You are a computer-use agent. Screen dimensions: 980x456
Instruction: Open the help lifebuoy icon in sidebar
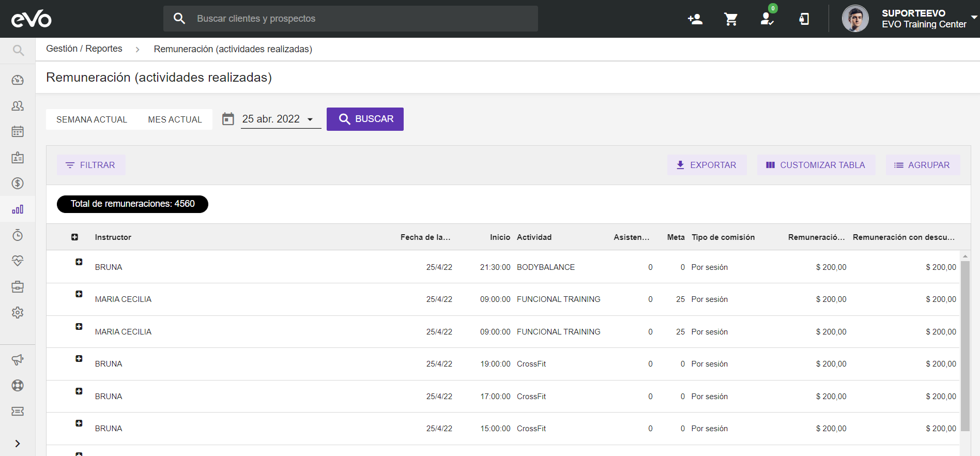point(18,386)
